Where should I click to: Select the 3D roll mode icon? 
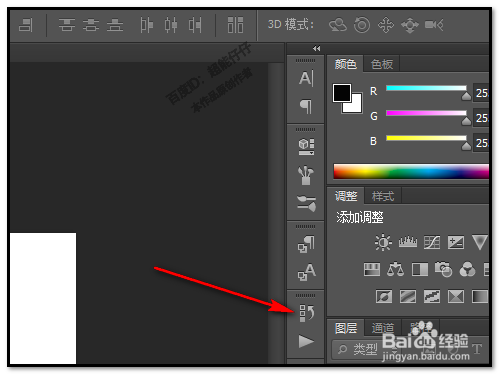362,25
